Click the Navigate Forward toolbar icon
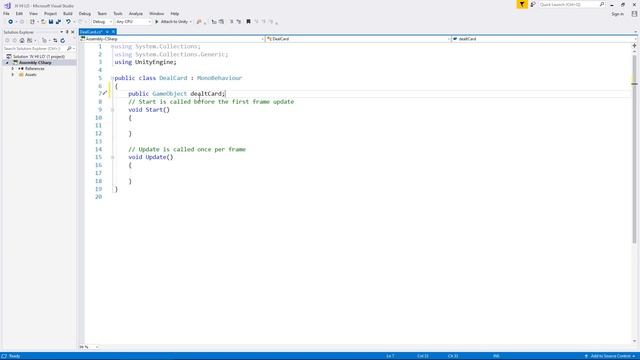 tap(22, 22)
